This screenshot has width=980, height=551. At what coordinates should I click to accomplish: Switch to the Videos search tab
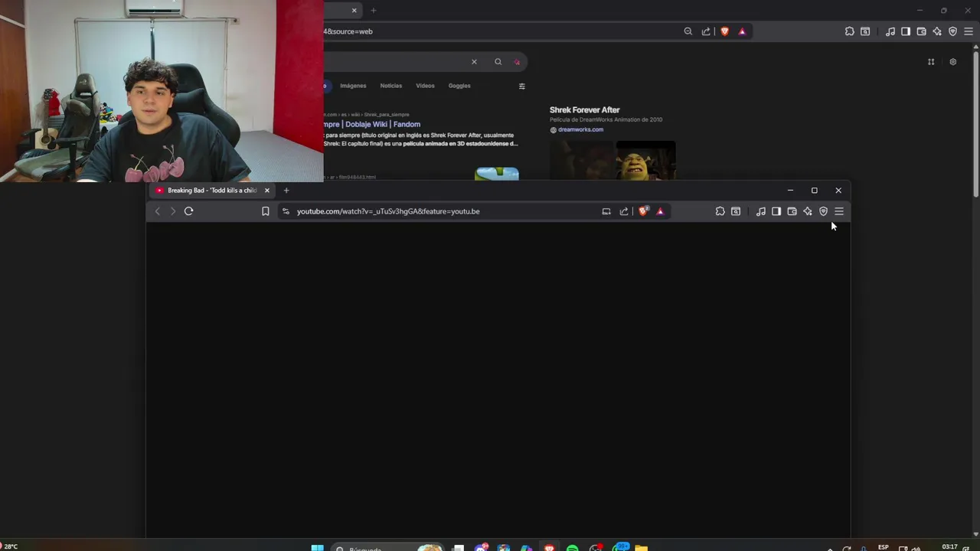(425, 86)
